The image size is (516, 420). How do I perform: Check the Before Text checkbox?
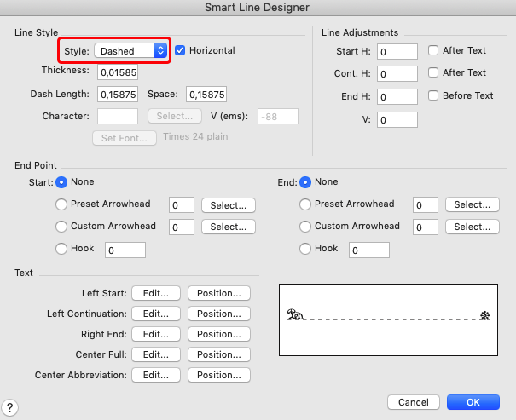[x=433, y=95]
